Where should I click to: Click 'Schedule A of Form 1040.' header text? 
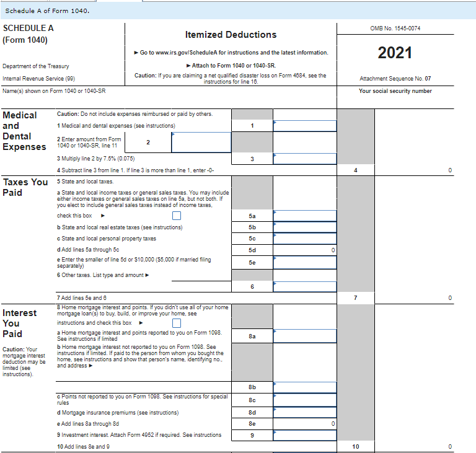click(x=47, y=11)
